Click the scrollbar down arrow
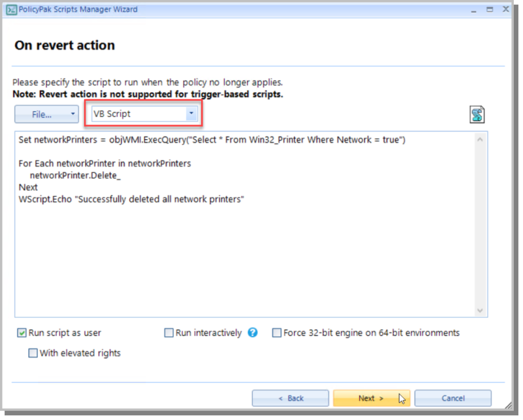 click(x=480, y=311)
